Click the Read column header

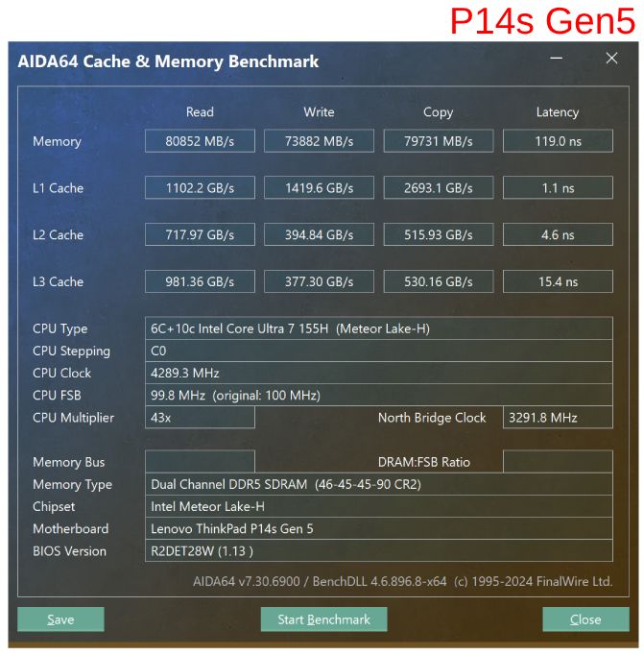point(200,112)
